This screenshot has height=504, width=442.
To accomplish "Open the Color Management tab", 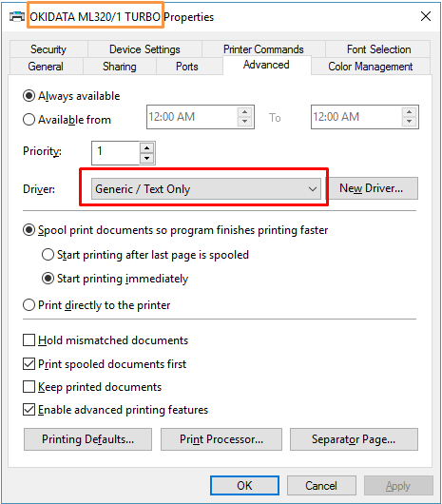I will click(x=371, y=67).
